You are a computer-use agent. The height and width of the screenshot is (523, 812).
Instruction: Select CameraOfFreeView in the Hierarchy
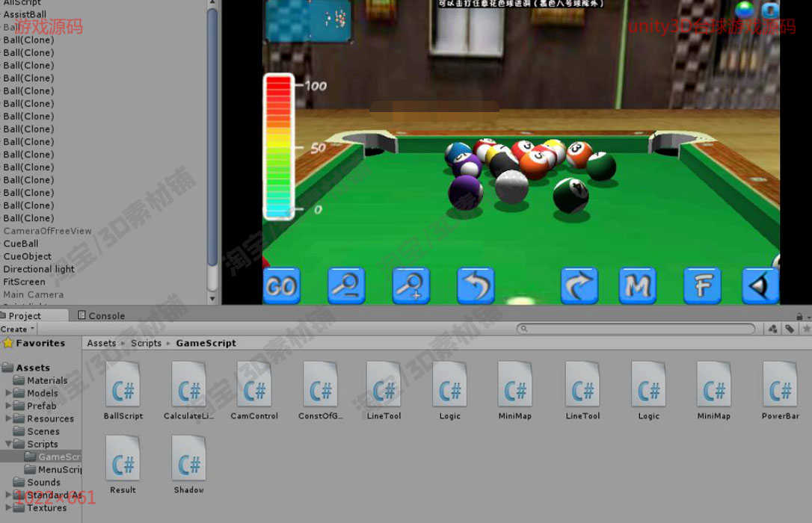[48, 231]
